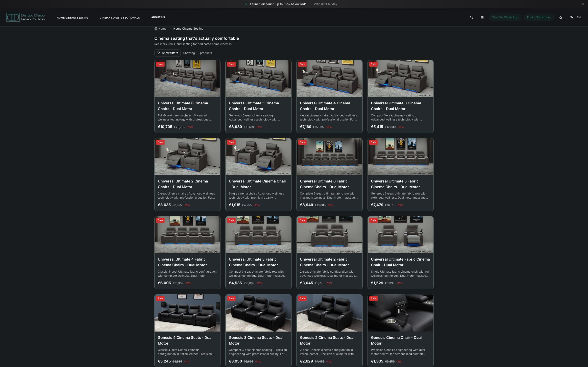
Task: Click the sparkle icon in the discount banner
Action: (246, 4)
